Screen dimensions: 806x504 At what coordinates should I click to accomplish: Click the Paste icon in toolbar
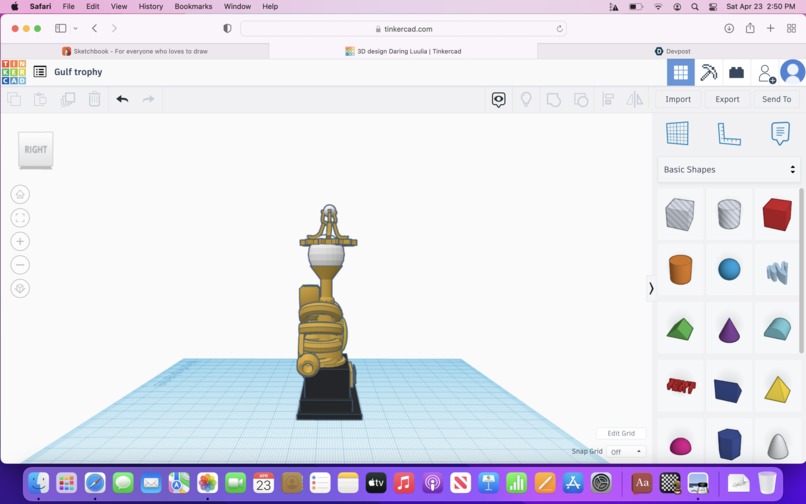tap(40, 99)
